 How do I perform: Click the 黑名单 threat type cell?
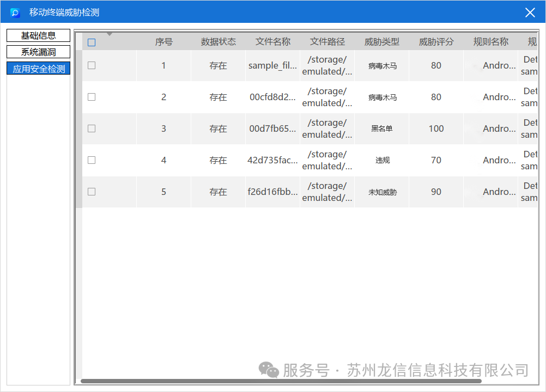pos(381,129)
